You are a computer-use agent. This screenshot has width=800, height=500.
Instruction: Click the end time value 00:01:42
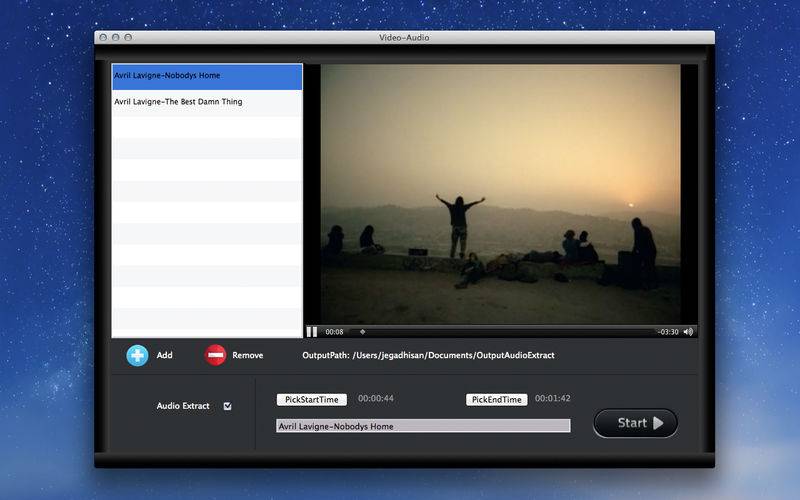[x=553, y=398]
